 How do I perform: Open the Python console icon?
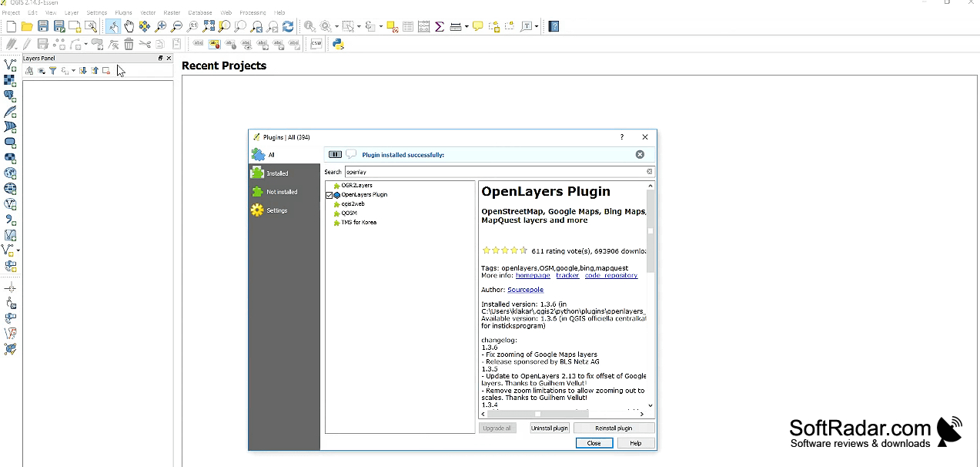click(x=338, y=44)
